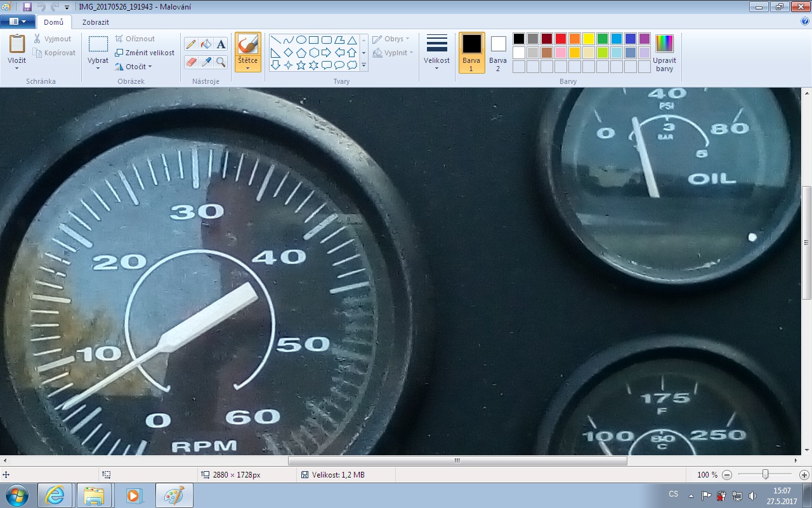Click Kopírovat (copy)
The width and height of the screenshot is (812, 508).
point(55,53)
